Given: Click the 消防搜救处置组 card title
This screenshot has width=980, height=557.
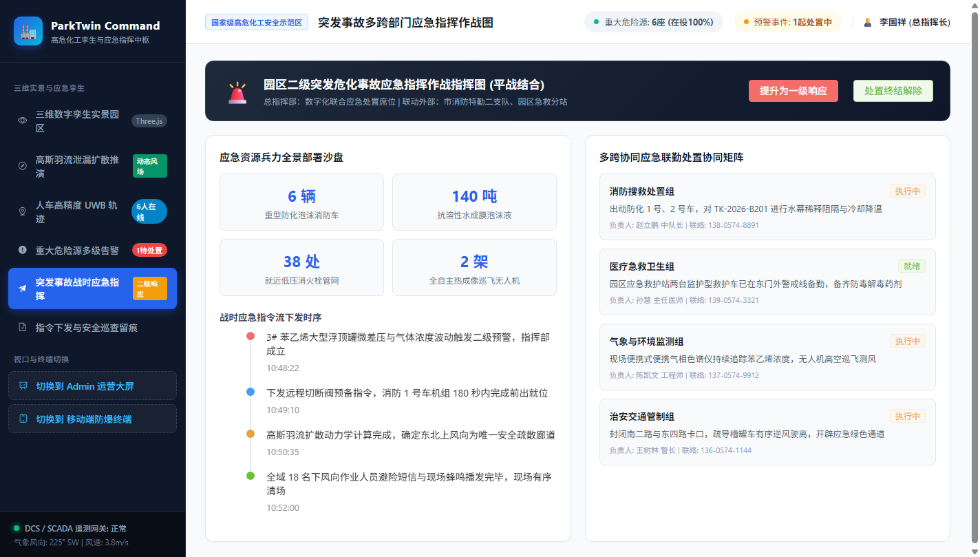Looking at the screenshot, I should (x=641, y=191).
